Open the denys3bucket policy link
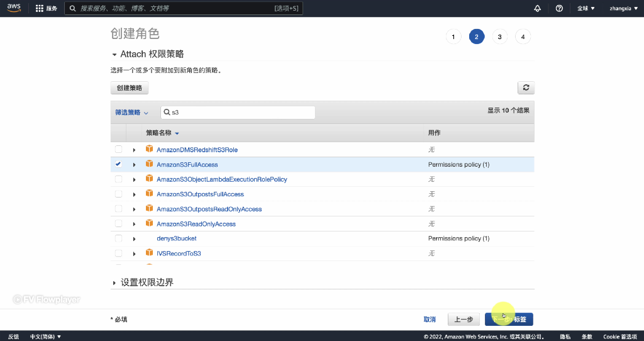Screen dimensions: 644x341 pyautogui.click(x=177, y=238)
